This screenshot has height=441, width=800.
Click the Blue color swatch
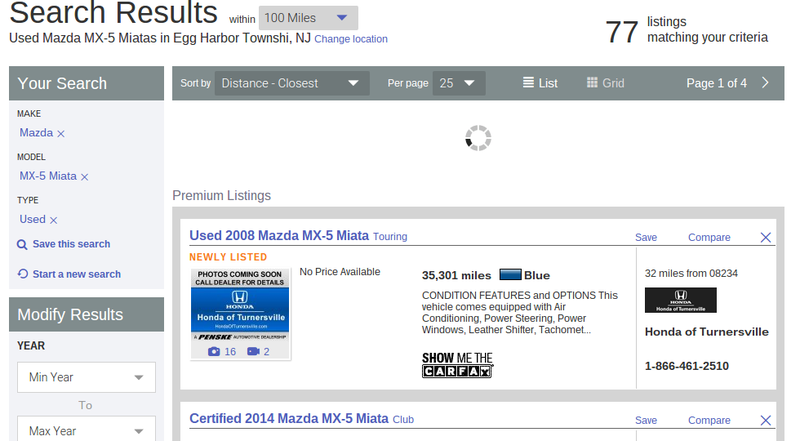point(510,275)
